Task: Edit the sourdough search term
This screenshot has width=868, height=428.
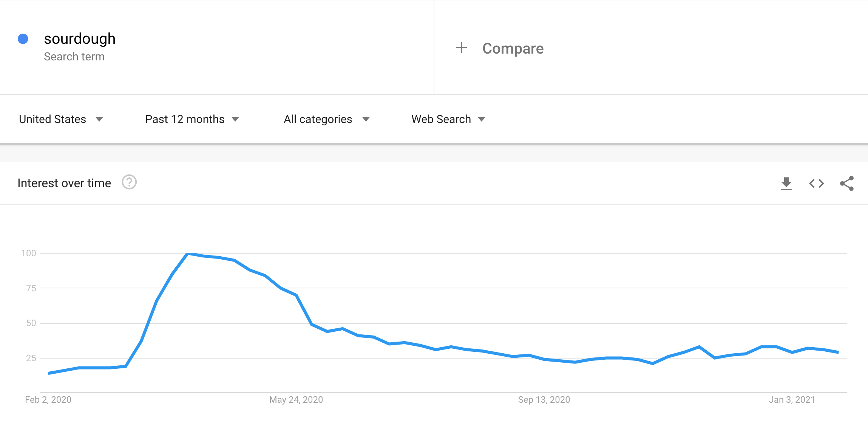Action: tap(80, 39)
